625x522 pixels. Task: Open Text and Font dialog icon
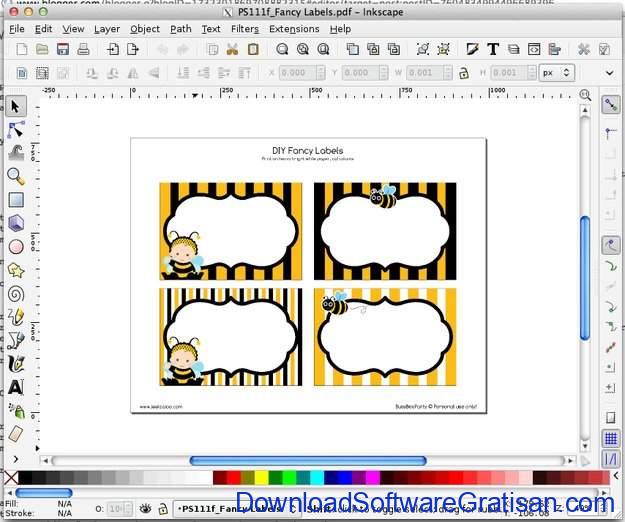point(493,49)
